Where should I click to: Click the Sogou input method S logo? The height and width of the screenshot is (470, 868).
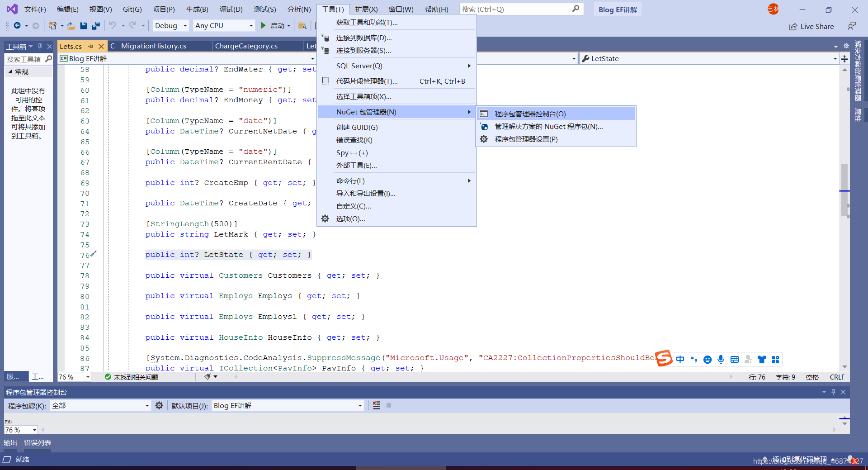pyautogui.click(x=664, y=358)
